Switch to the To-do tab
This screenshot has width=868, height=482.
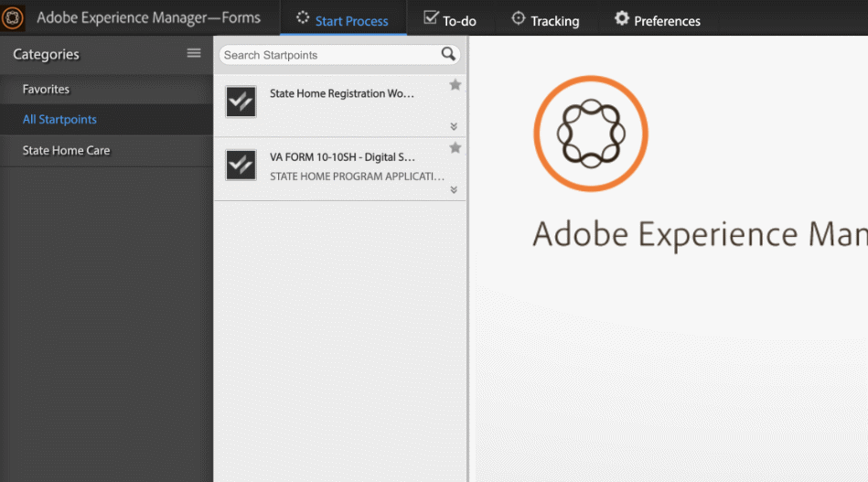coord(450,20)
